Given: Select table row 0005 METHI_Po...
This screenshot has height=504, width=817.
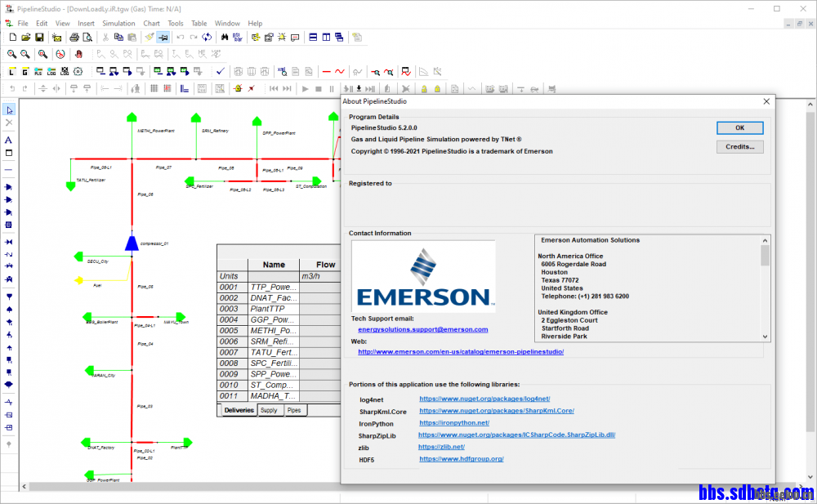Looking at the screenshot, I should tap(279, 331).
